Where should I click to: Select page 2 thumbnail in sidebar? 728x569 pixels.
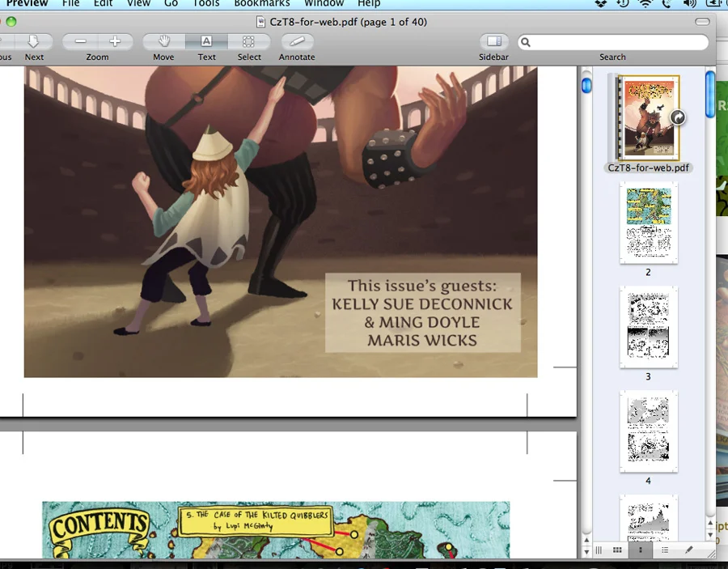pyautogui.click(x=649, y=223)
